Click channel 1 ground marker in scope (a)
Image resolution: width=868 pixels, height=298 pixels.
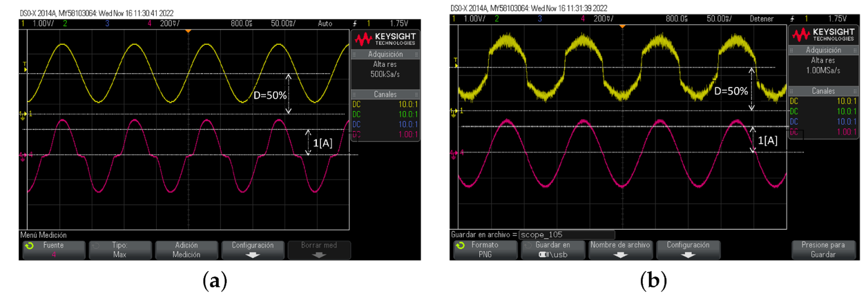coord(22,114)
